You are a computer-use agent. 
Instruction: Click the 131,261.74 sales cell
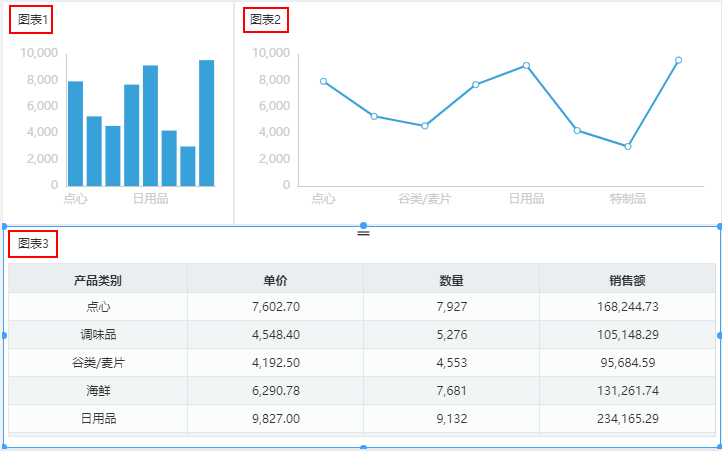coord(627,391)
